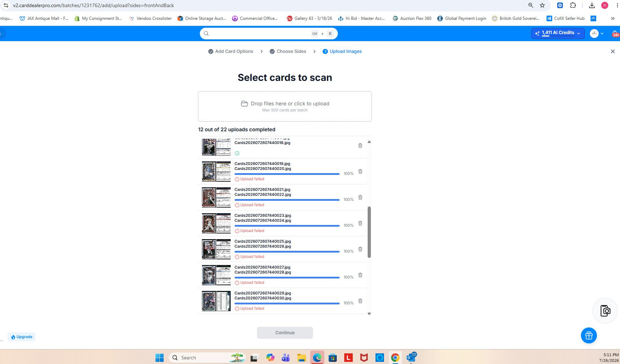Go to the Add Card Options step

(x=231, y=51)
